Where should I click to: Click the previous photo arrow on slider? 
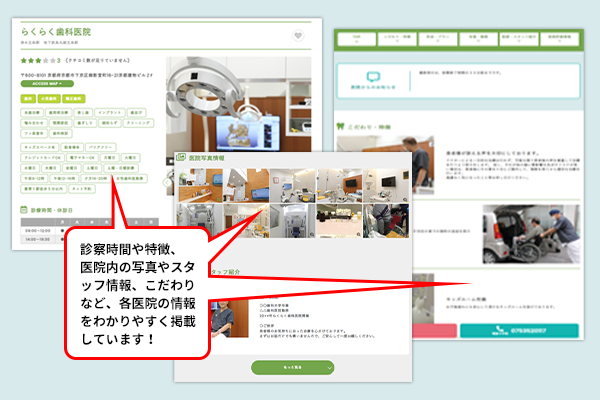point(169,181)
